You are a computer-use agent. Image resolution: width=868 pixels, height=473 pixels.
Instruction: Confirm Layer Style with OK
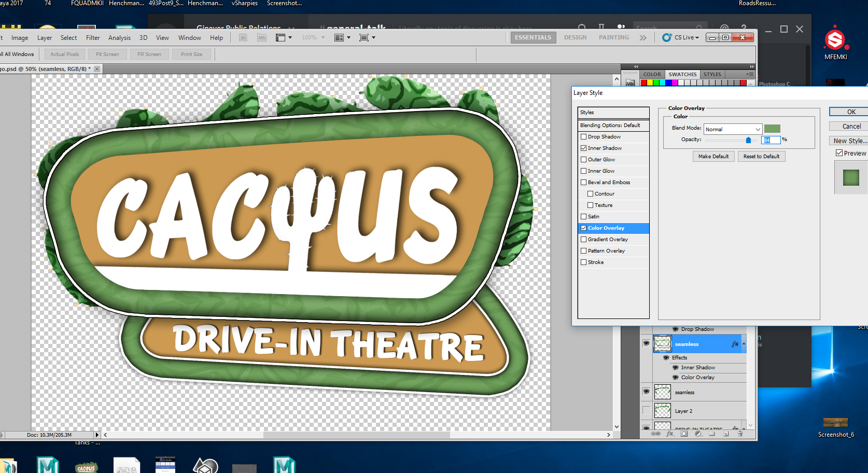851,112
